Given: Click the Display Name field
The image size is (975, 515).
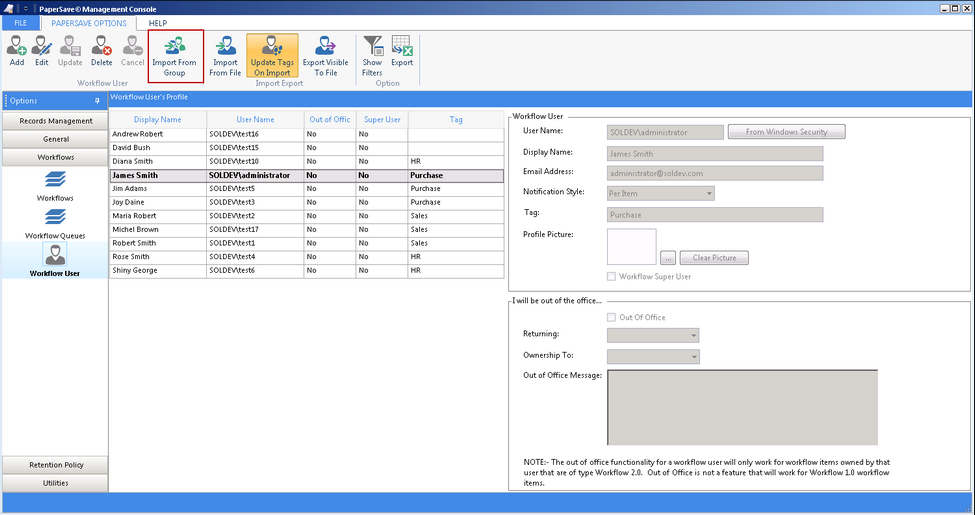Looking at the screenshot, I should (x=715, y=154).
